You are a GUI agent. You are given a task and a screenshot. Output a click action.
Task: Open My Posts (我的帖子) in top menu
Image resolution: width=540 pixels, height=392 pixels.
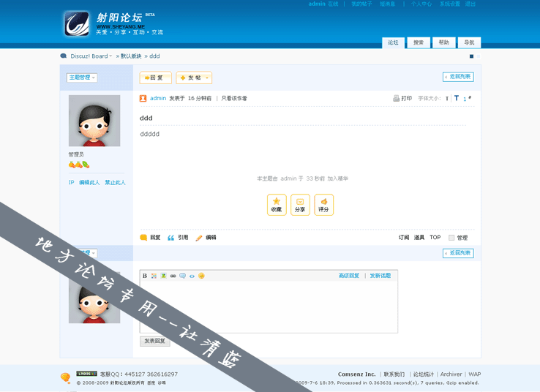click(361, 4)
